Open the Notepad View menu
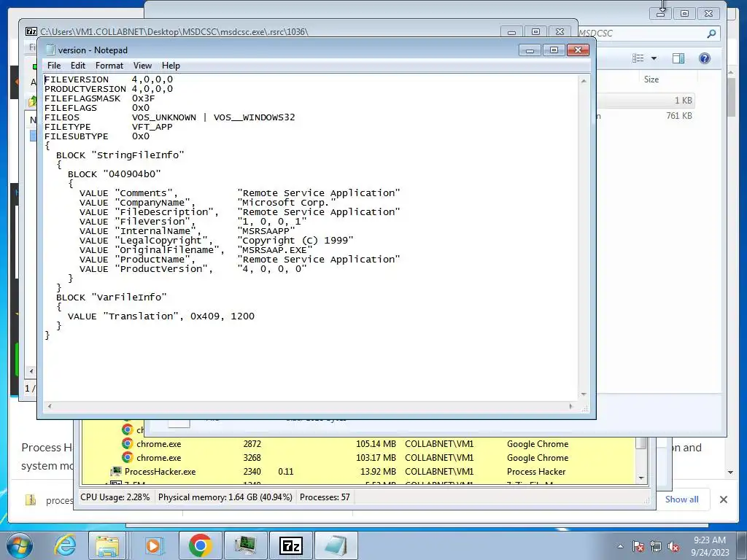Screen dimensions: 747x560 click(142, 66)
